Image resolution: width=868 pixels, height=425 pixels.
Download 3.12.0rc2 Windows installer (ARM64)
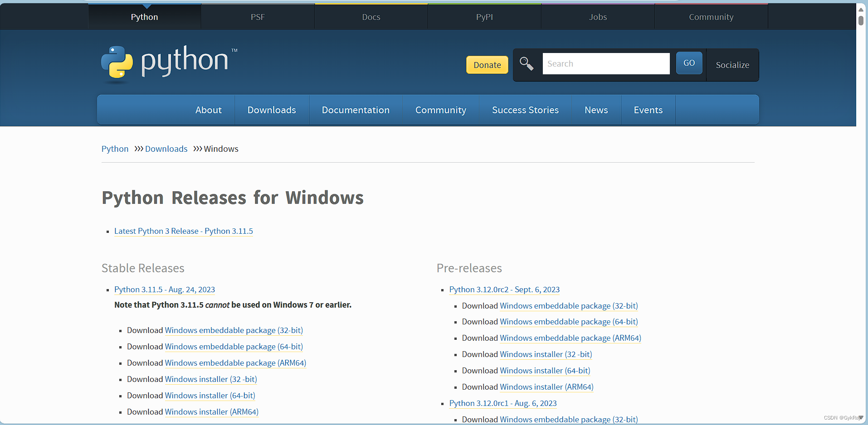point(546,387)
